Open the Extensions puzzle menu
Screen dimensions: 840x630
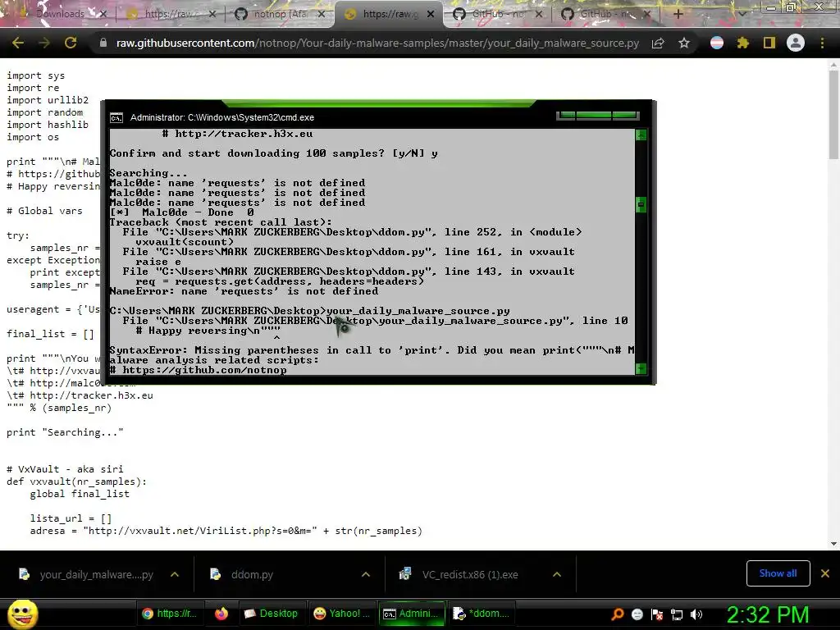click(743, 43)
